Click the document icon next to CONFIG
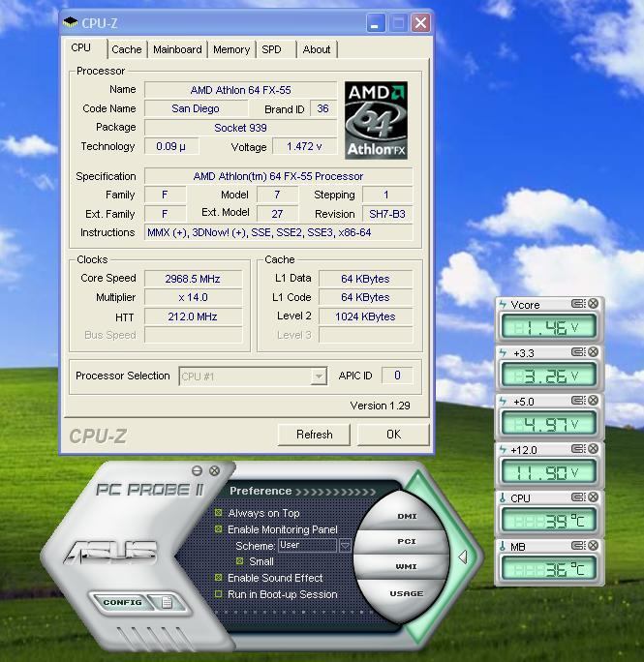Viewport: 644px width, 662px height. coord(167,602)
